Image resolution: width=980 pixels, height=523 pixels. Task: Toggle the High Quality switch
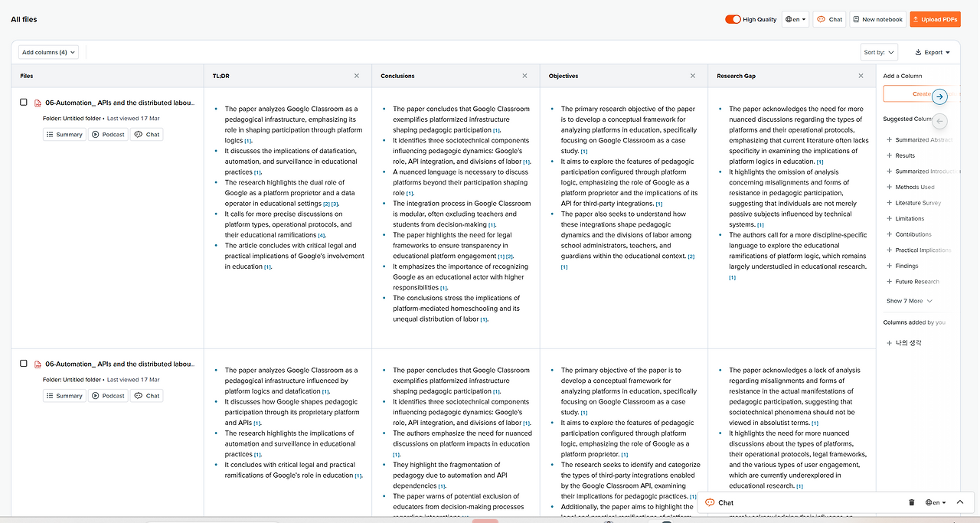[733, 19]
